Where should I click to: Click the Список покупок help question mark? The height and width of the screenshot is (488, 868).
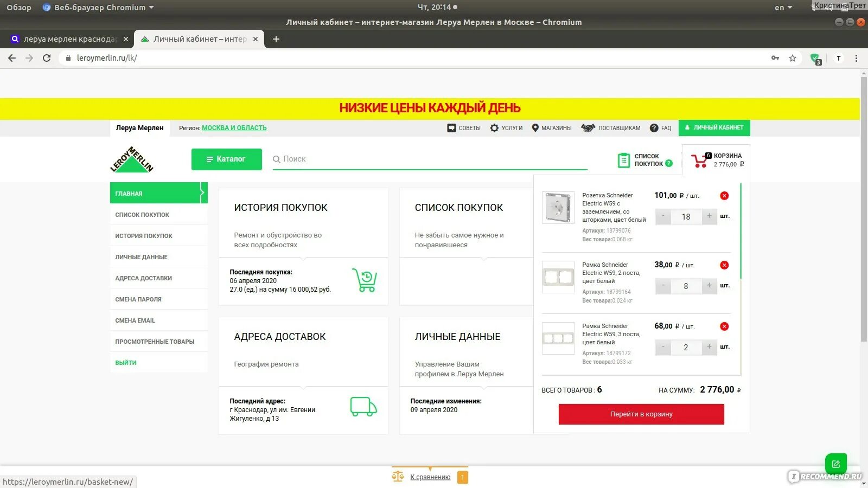click(669, 163)
